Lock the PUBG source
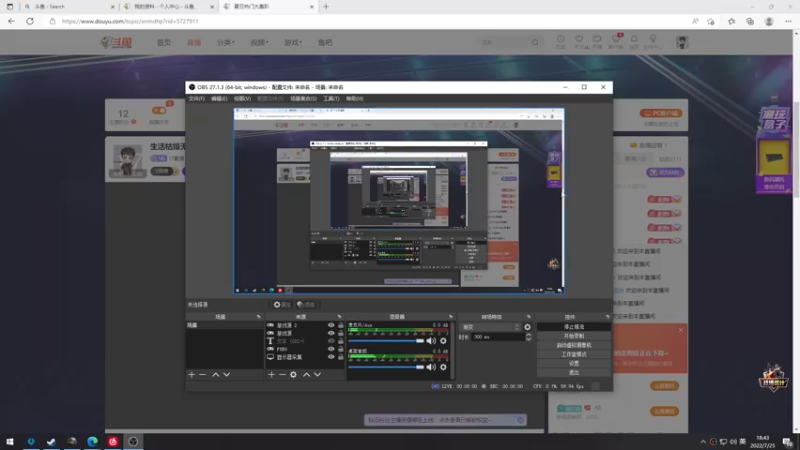The image size is (800, 450). (341, 349)
